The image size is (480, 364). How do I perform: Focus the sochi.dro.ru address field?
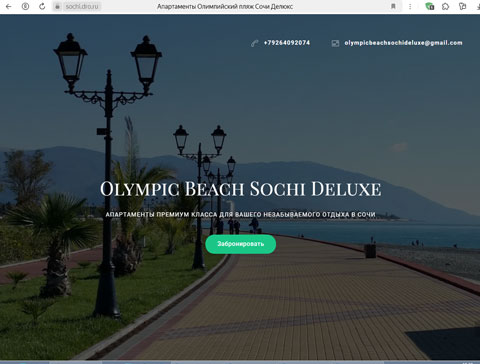(x=82, y=6)
